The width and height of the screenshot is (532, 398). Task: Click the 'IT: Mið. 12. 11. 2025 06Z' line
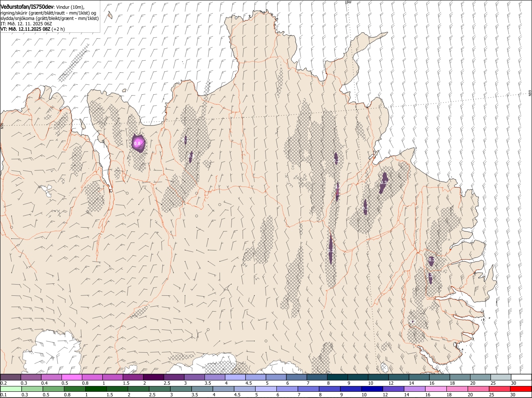[x=26, y=24]
